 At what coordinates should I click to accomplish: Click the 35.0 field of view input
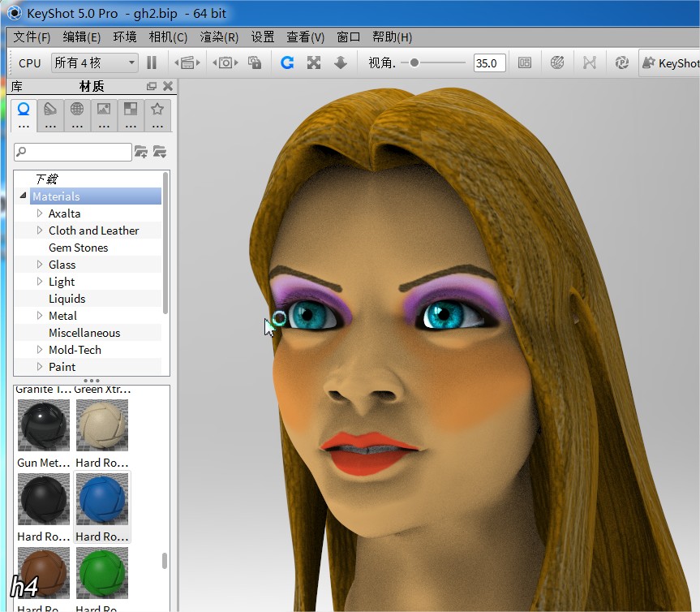(489, 63)
